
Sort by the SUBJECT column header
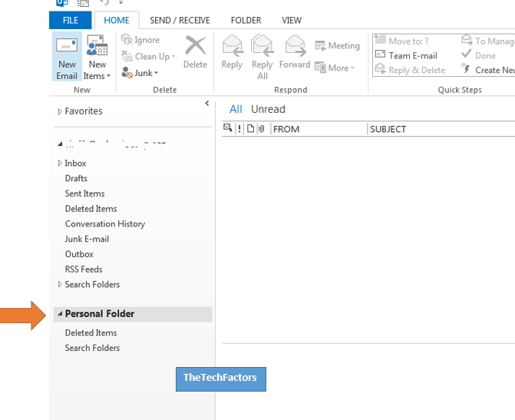[442, 129]
